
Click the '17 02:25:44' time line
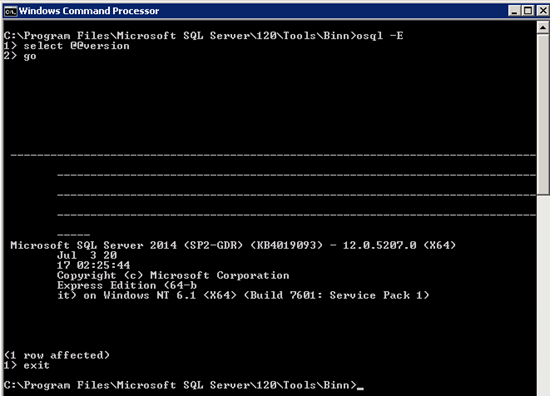(x=94, y=265)
